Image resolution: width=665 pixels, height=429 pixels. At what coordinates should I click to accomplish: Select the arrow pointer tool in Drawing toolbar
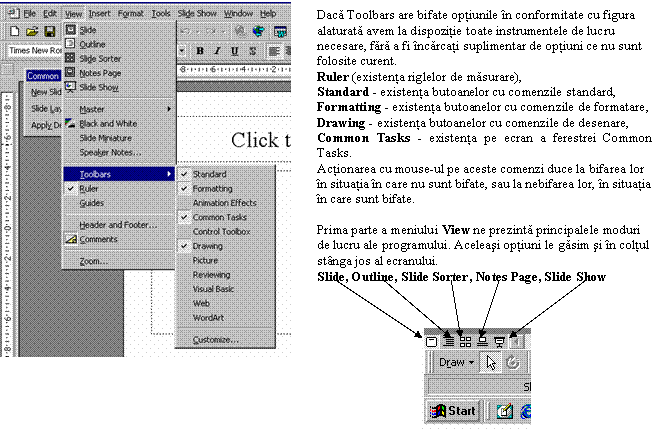[x=491, y=362]
